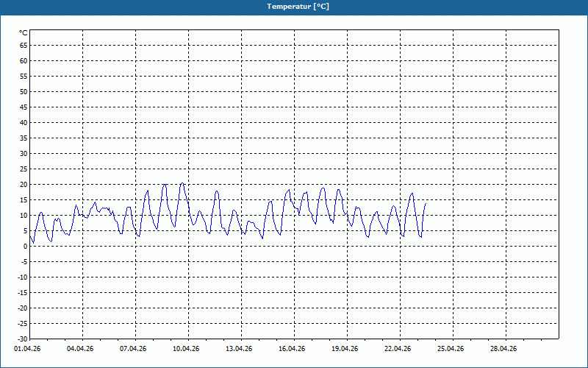
Task: Click the 20 degree y-axis label
Action: 23,184
